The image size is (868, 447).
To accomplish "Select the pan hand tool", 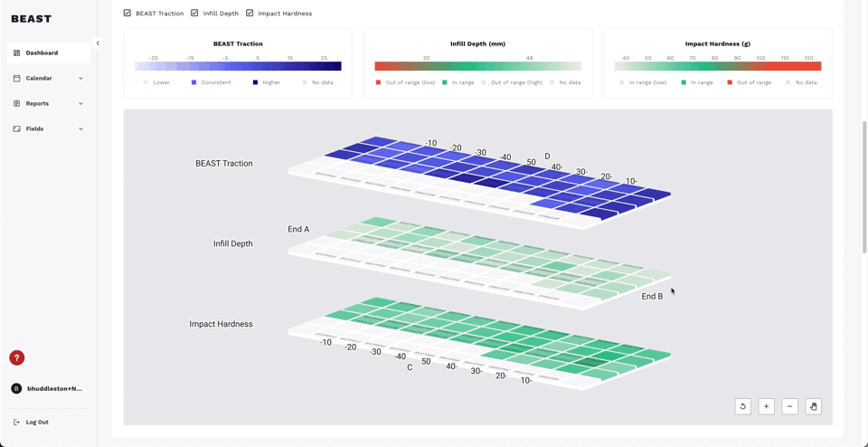I will (x=813, y=406).
